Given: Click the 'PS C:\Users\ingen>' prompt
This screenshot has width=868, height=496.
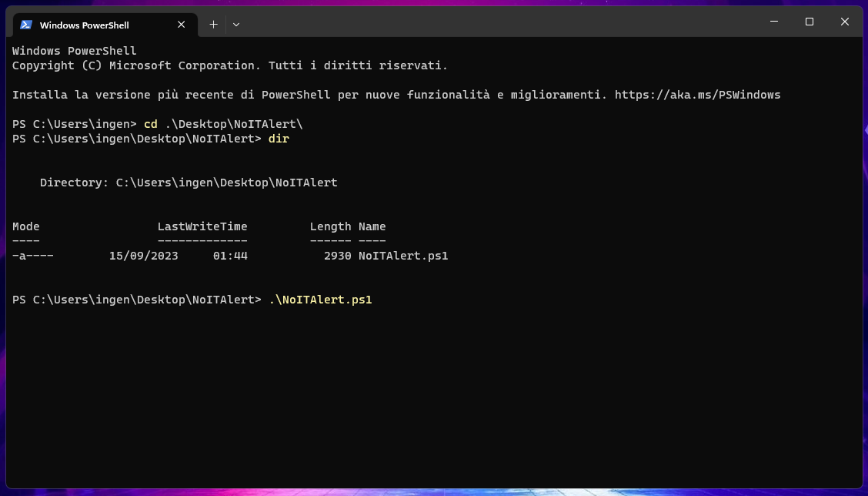Looking at the screenshot, I should (74, 124).
